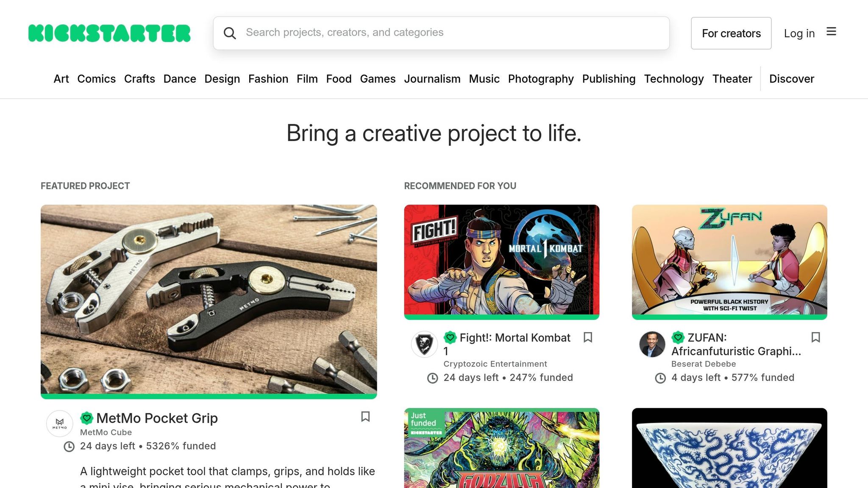This screenshot has width=868, height=488.
Task: Click the Log in link
Action: click(799, 33)
